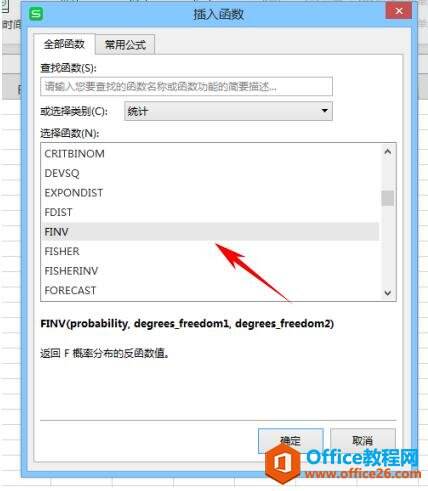
Task: Cancel with the 取消 button
Action: (x=363, y=441)
